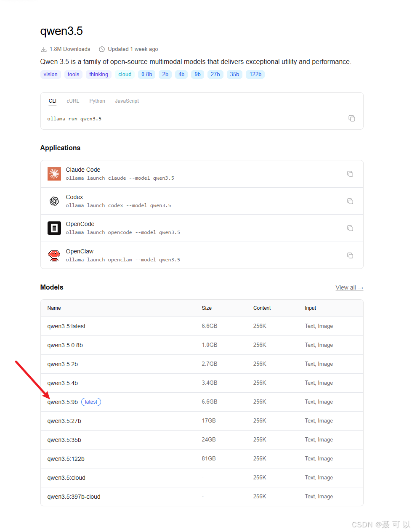Click the Claude Code application title

point(83,170)
